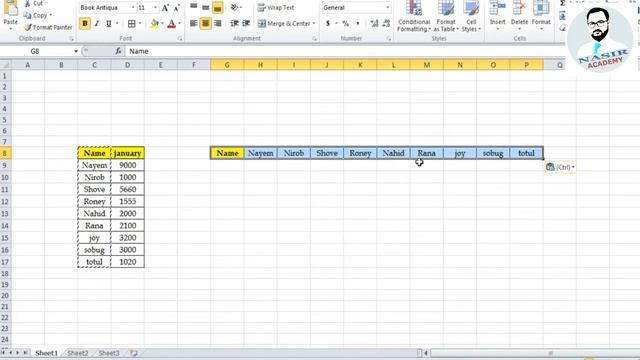Open Name Box dropdown arrow
Image resolution: width=640 pixels, height=360 pixels.
coord(76,51)
